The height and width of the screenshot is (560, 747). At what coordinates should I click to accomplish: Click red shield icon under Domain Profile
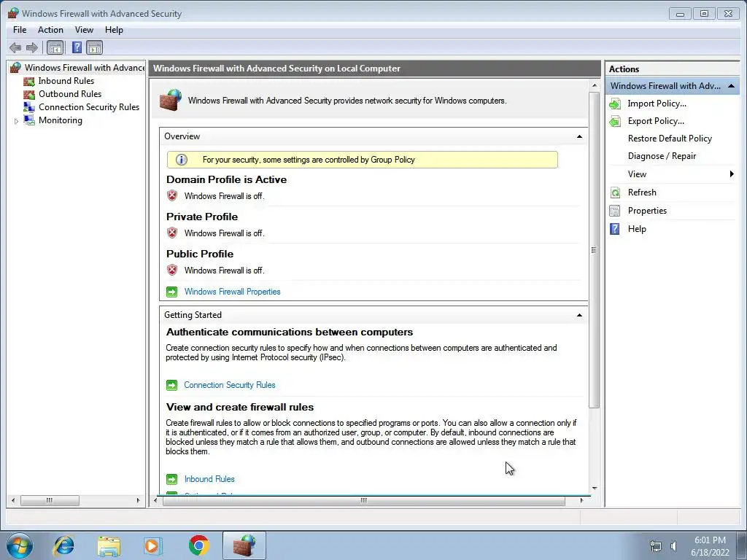[x=172, y=195]
